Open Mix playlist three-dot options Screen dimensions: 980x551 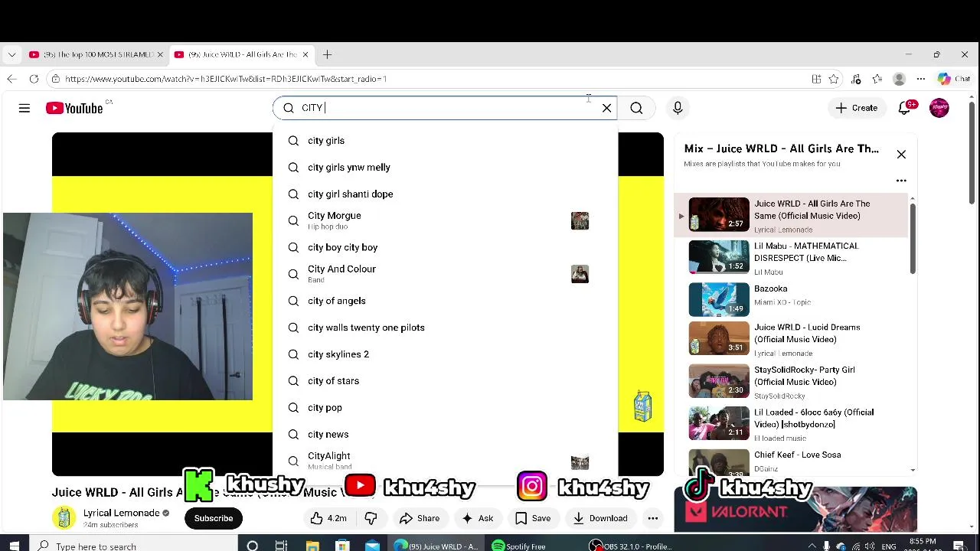click(x=901, y=181)
